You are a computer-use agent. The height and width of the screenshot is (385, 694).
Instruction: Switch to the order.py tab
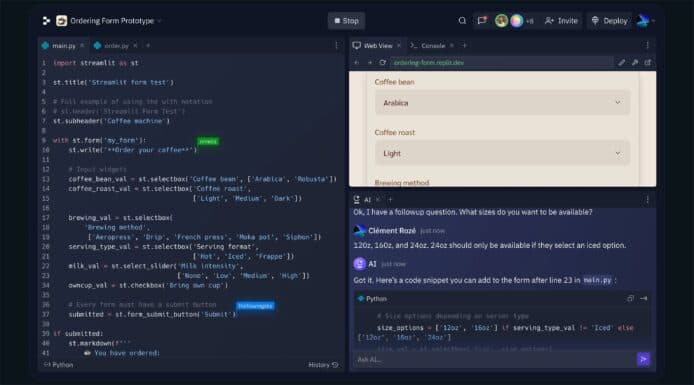click(x=116, y=46)
